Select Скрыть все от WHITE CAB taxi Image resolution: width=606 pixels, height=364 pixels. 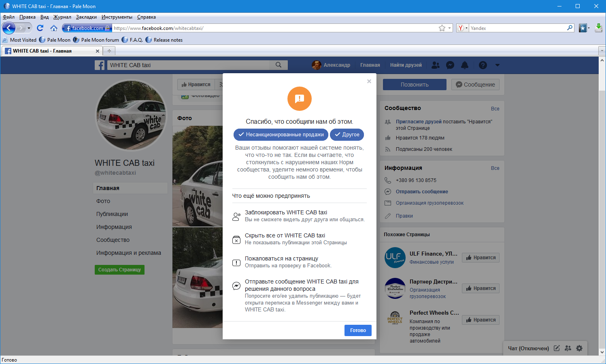(x=300, y=239)
